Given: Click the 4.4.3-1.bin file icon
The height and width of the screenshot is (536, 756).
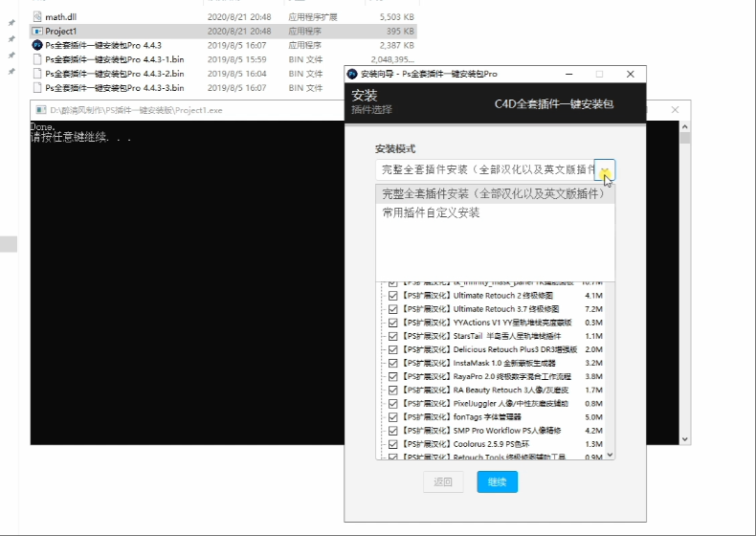Looking at the screenshot, I should pos(37,59).
